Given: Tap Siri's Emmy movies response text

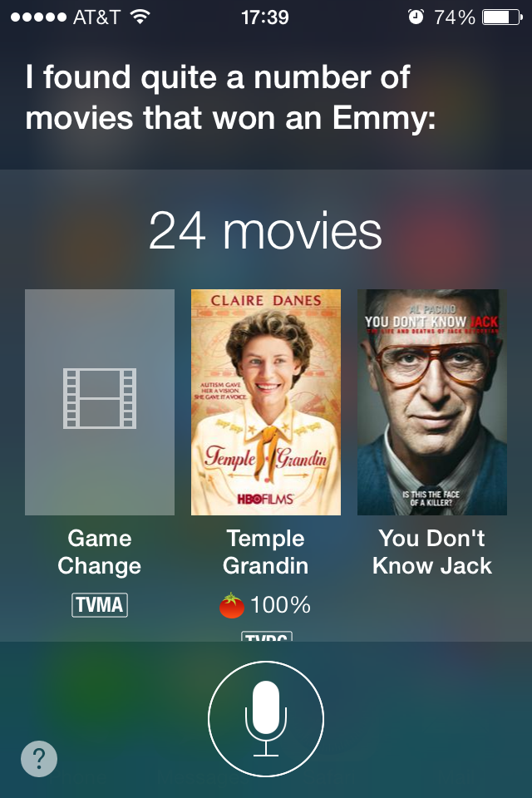Looking at the screenshot, I should pos(230,98).
